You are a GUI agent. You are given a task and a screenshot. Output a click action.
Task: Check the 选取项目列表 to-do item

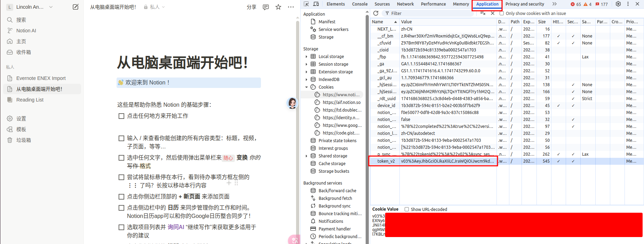[121, 227]
